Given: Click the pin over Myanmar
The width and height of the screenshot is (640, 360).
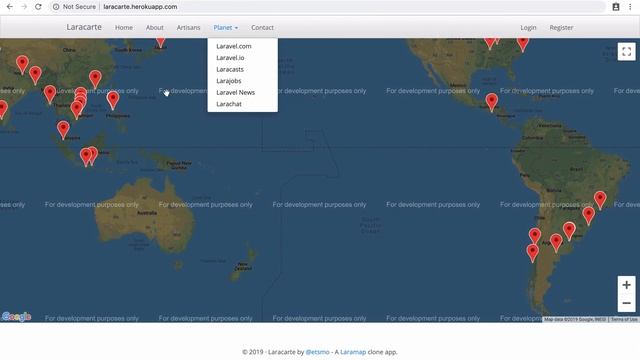Looking at the screenshot, I should [x=50, y=94].
